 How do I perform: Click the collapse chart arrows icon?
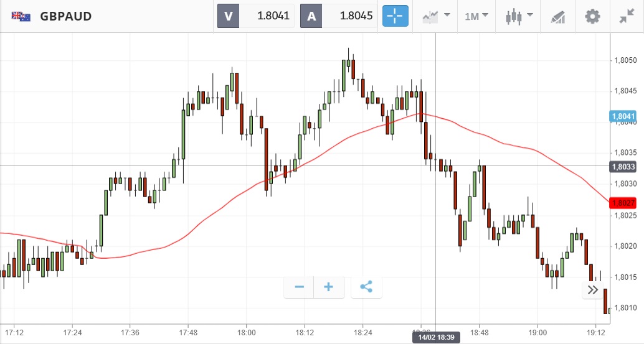click(626, 16)
